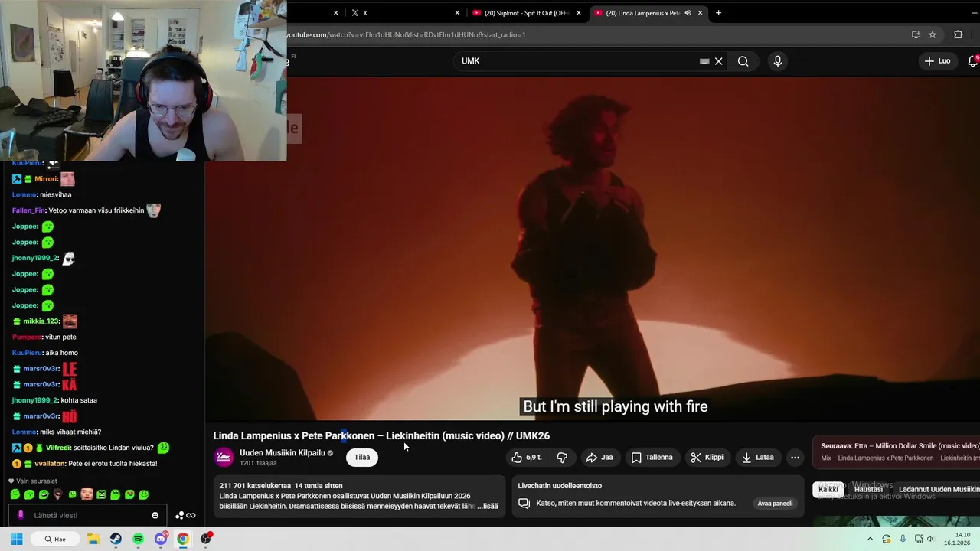The height and width of the screenshot is (551, 980).
Task: Create a clip with Klippi button
Action: point(707,458)
